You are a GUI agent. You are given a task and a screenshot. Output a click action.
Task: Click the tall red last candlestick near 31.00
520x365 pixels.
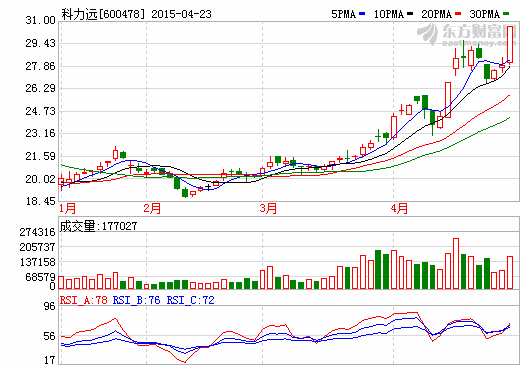(510, 45)
